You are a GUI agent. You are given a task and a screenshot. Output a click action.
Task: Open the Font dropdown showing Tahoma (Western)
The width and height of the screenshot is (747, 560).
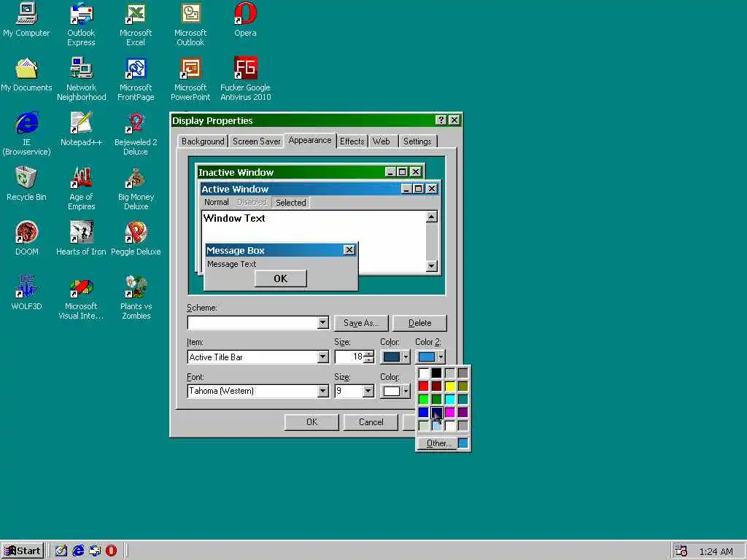[322, 391]
